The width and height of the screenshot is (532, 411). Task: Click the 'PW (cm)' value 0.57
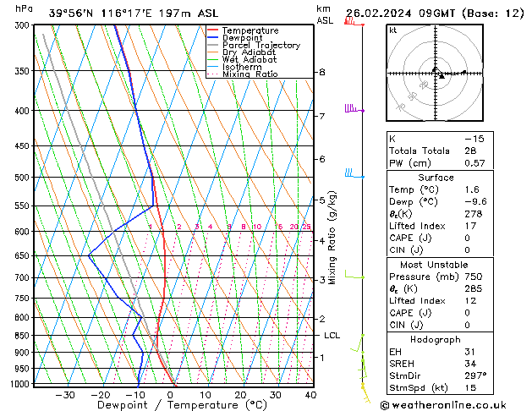click(474, 163)
